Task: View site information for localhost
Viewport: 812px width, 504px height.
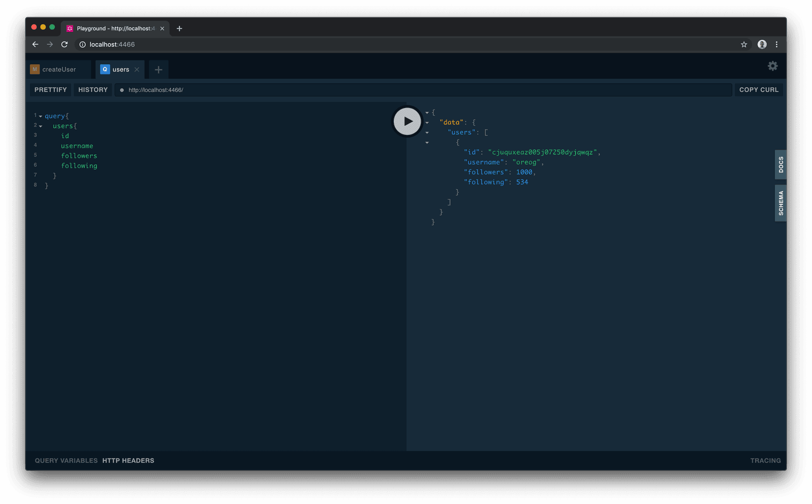Action: [x=83, y=45]
